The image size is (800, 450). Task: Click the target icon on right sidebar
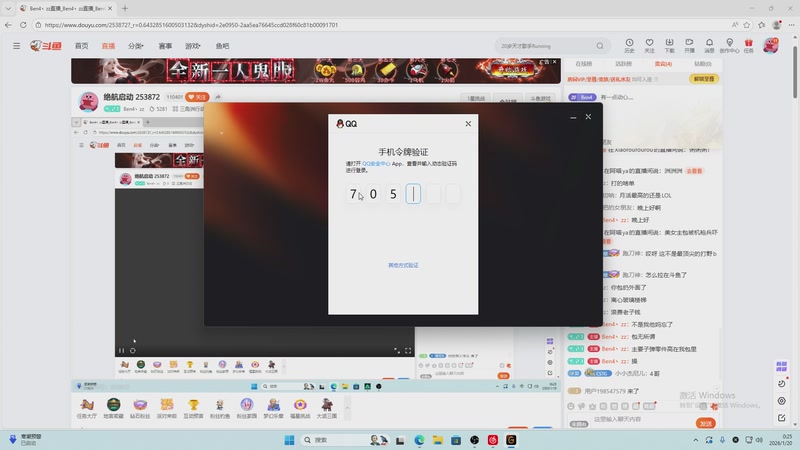click(x=781, y=401)
